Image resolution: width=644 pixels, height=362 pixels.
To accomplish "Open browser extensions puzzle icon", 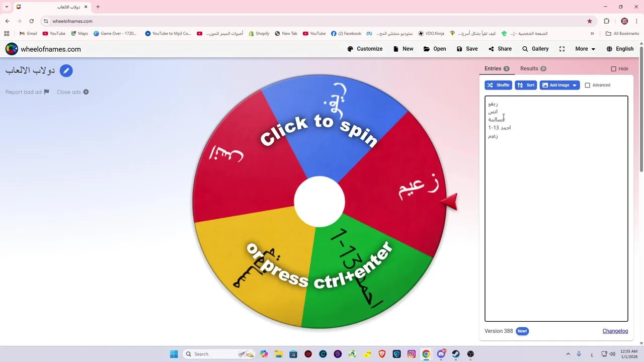I will pyautogui.click(x=606, y=21).
